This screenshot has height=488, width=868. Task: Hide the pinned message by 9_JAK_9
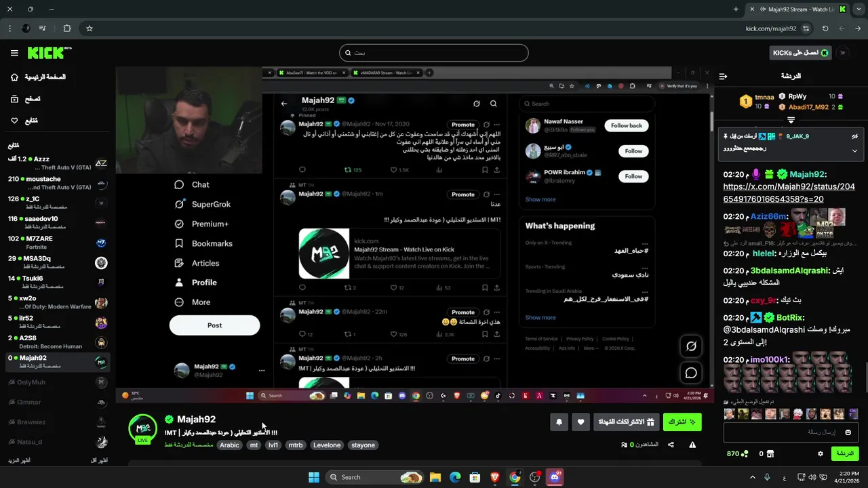point(854,136)
